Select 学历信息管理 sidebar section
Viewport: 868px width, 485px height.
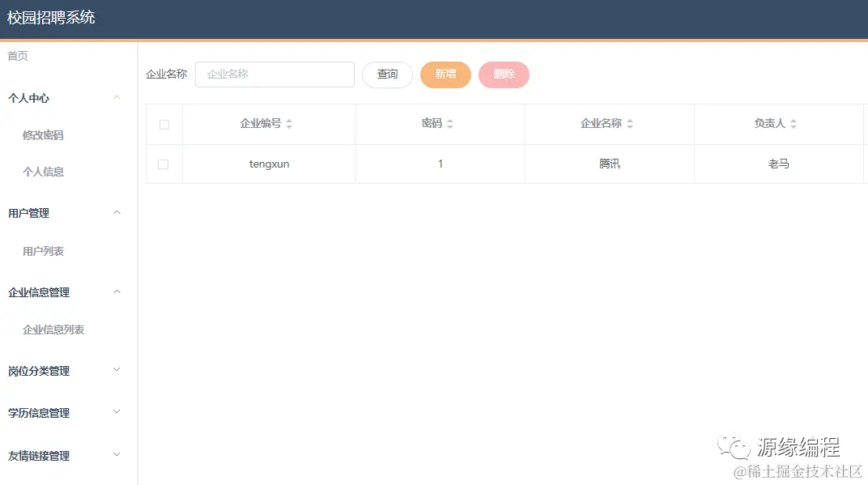[x=39, y=413]
